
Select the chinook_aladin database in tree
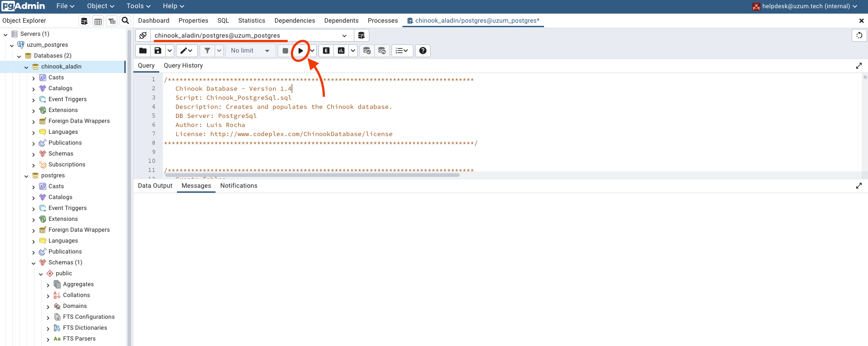pyautogui.click(x=61, y=67)
